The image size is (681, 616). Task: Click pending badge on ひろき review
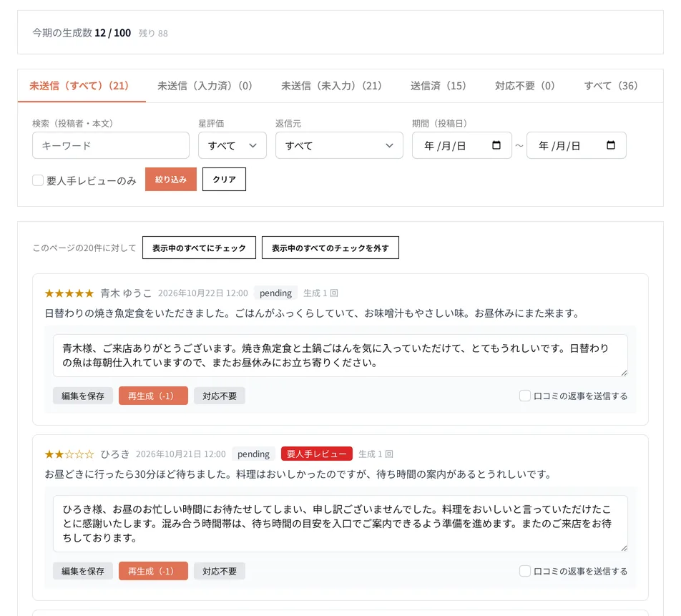coord(253,454)
